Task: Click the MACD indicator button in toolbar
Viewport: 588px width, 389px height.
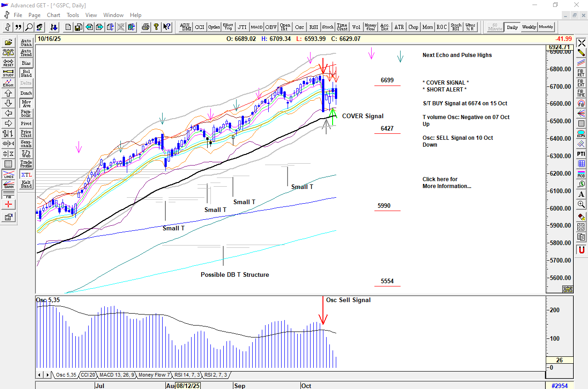Action: 256,27
